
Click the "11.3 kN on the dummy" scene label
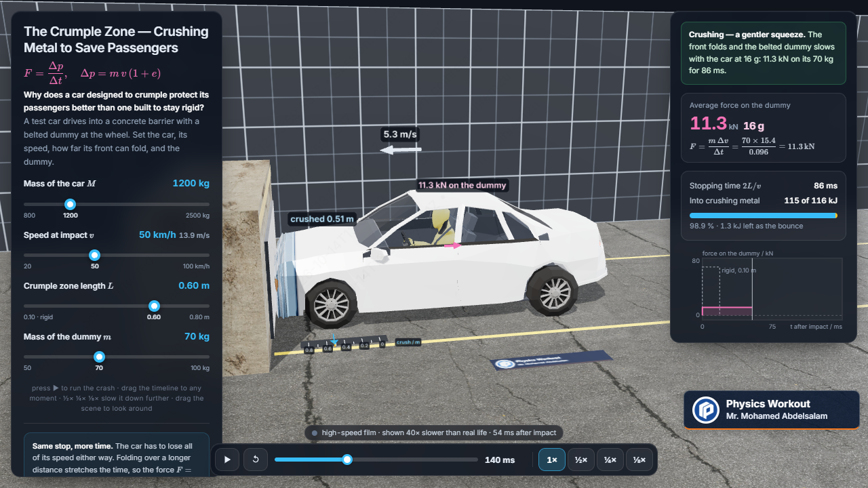[x=462, y=185]
